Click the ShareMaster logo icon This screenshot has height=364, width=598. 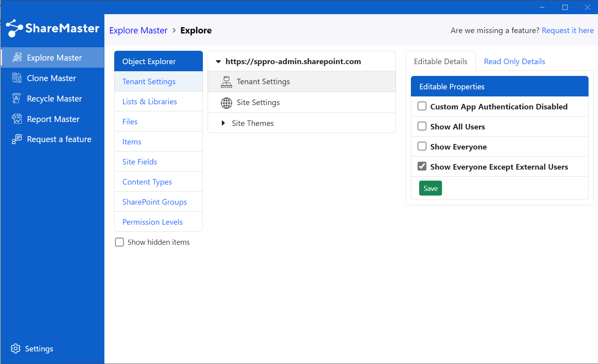coord(14,28)
